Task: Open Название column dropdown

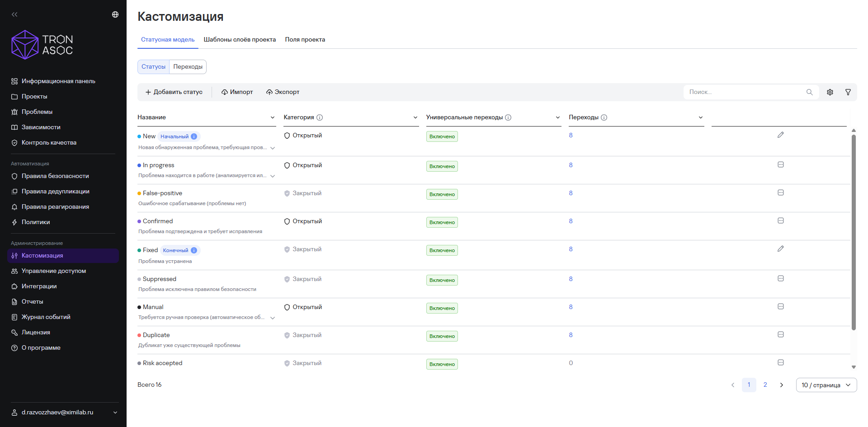Action: 273,117
